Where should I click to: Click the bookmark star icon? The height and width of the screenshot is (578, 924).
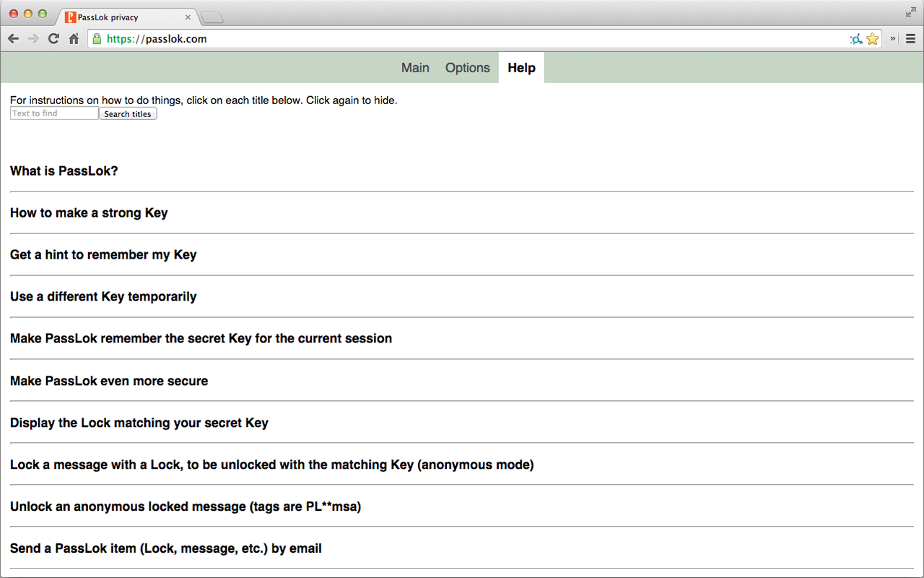873,39
